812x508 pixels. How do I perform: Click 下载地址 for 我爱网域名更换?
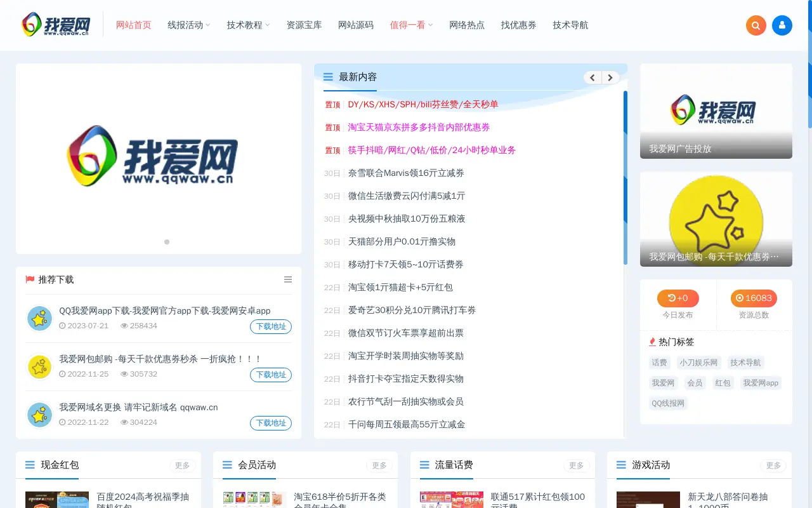271,423
